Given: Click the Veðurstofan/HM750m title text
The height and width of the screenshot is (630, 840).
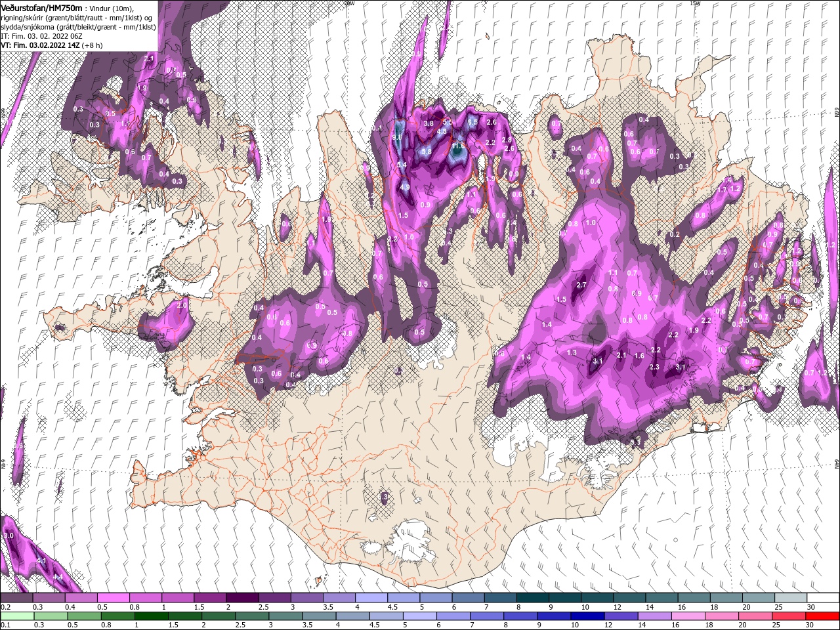Looking at the screenshot, I should pos(42,7).
